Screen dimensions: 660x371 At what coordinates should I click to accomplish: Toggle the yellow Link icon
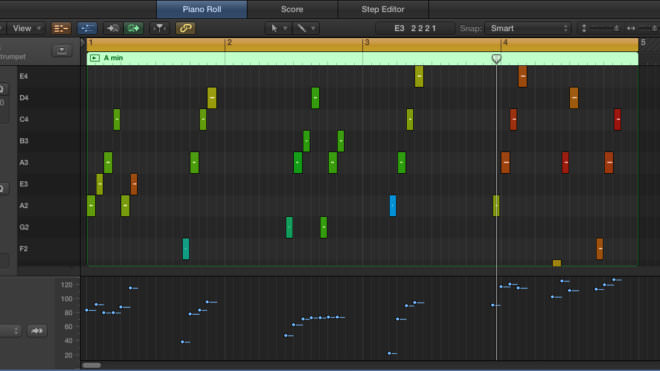tap(185, 28)
